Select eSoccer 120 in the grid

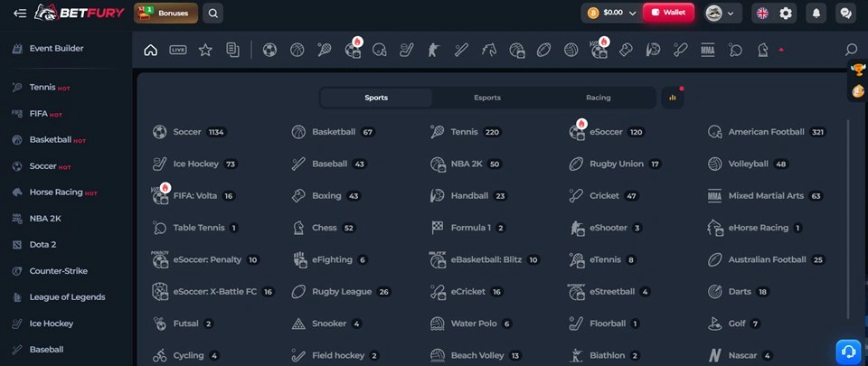point(607,132)
